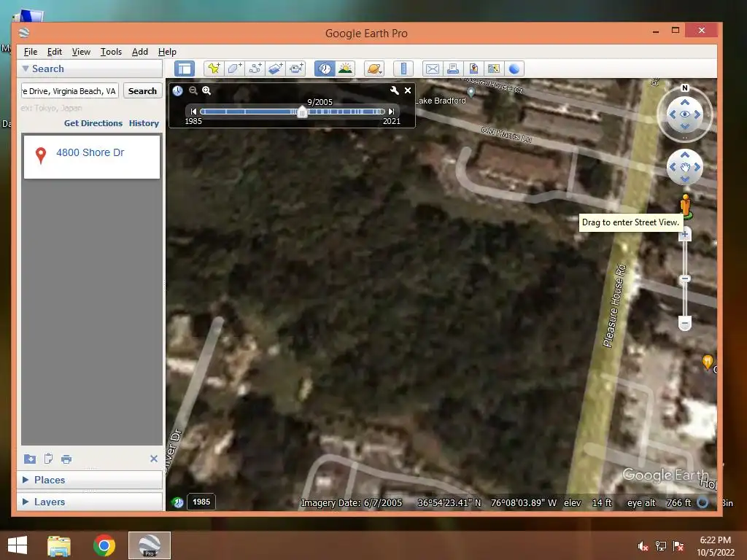Add an image overlay
The height and width of the screenshot is (560, 747).
(x=275, y=69)
